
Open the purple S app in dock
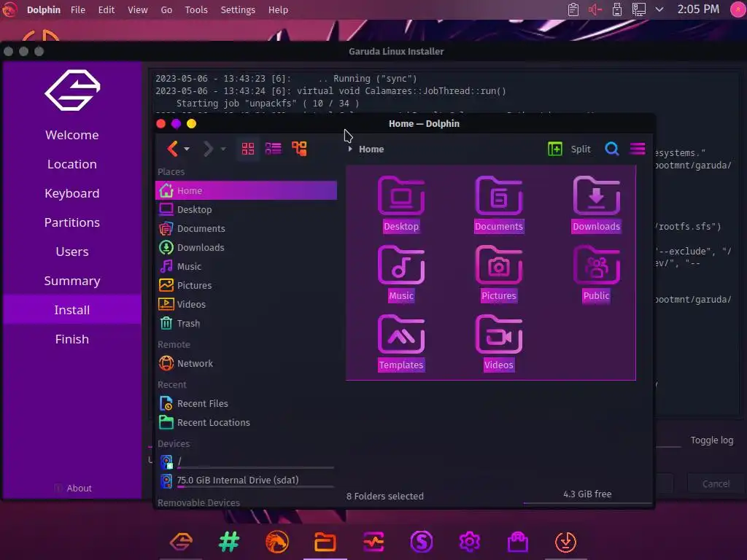point(422,542)
